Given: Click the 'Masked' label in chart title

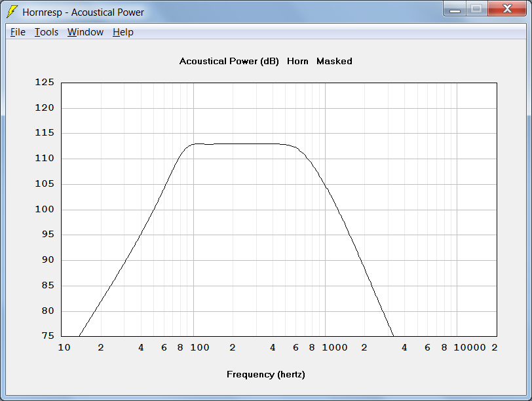Looking at the screenshot, I should click(334, 61).
